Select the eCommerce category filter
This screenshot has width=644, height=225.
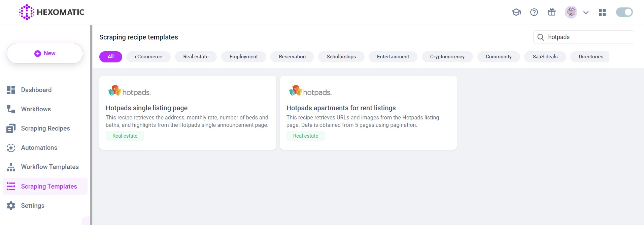(148, 57)
